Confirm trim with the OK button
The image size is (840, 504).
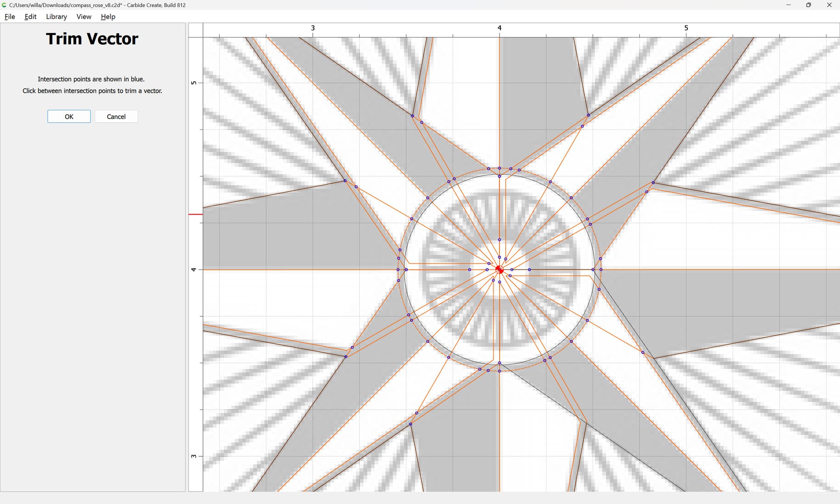(x=69, y=116)
